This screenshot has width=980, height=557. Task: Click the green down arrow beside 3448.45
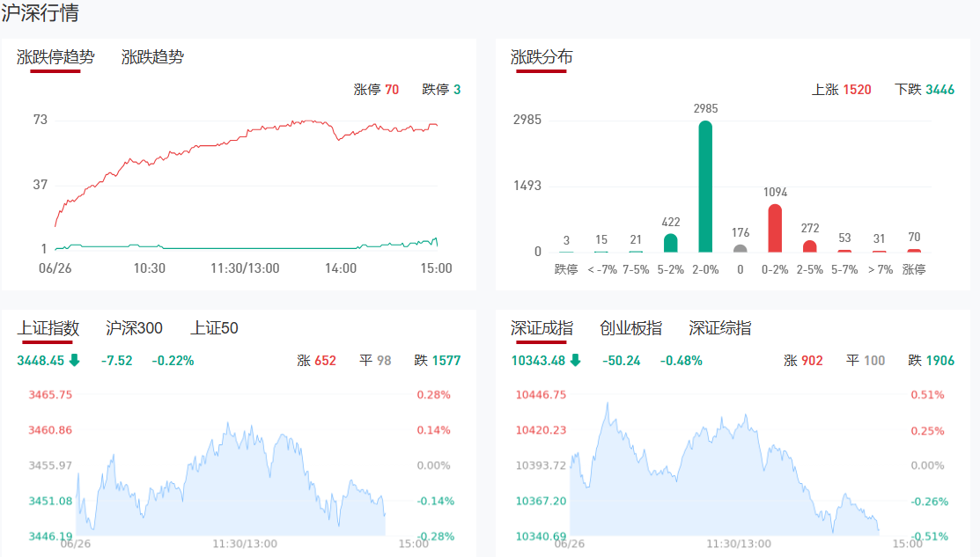[x=74, y=360]
